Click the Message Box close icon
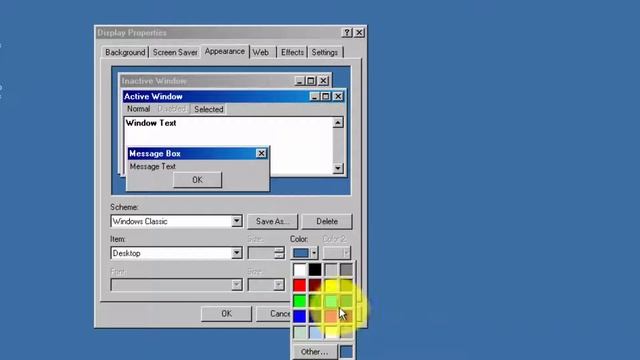Viewport: 640px width, 360px height. [x=261, y=153]
